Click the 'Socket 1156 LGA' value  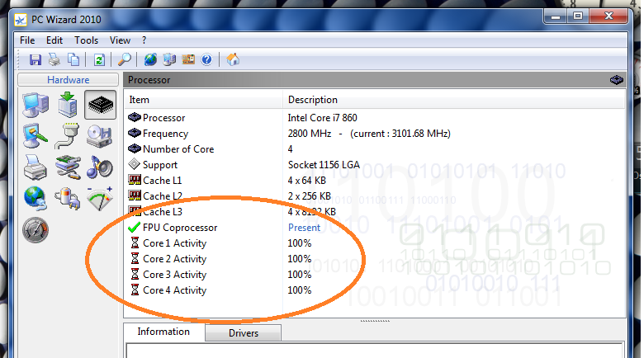324,165
